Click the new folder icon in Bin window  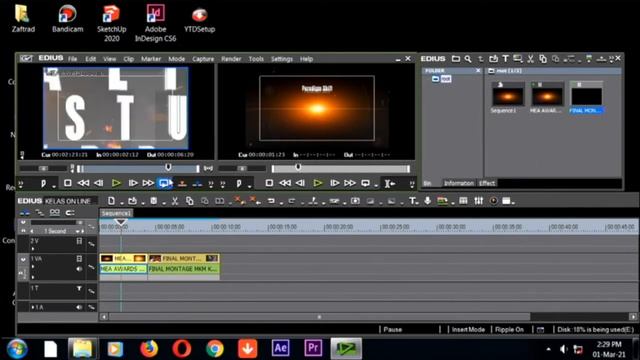pos(456,59)
